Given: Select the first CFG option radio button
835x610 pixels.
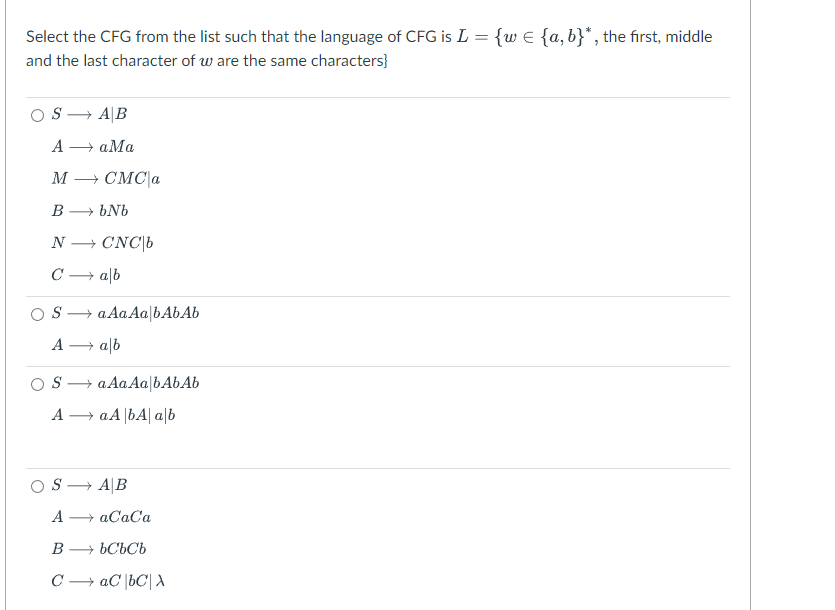Looking at the screenshot, I should click(36, 113).
